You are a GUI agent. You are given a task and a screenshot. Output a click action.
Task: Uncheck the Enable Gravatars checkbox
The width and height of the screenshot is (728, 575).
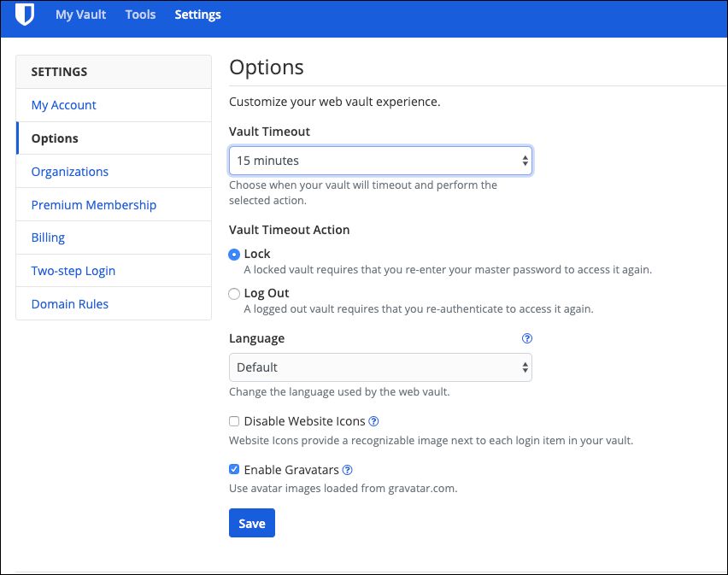point(234,469)
